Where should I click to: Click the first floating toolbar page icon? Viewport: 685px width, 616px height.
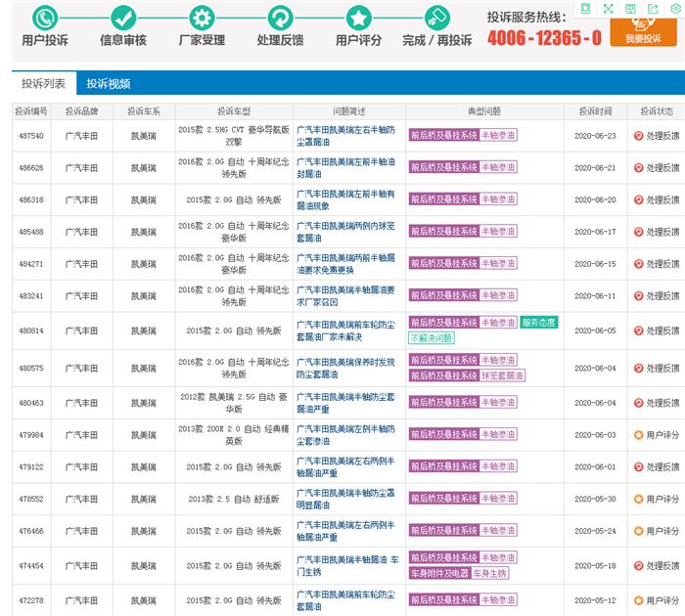585,8
